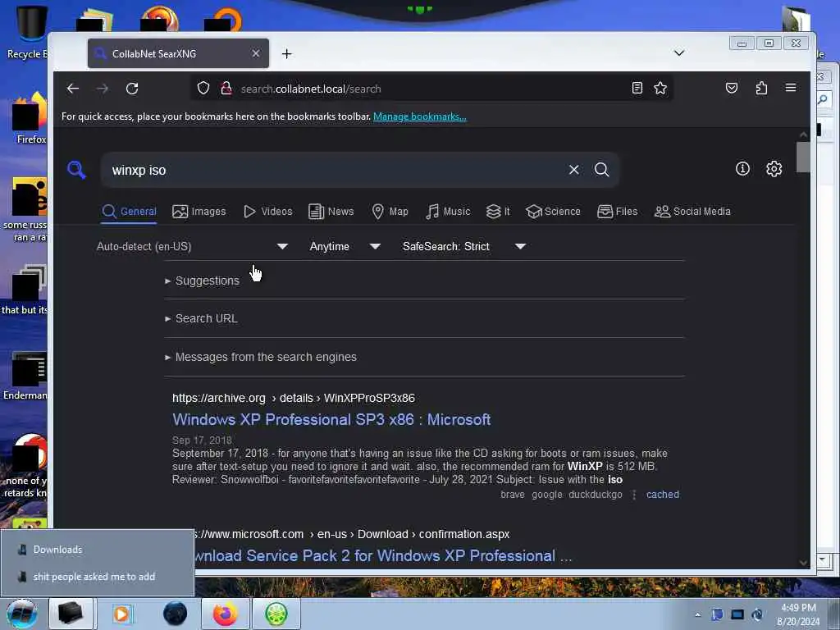Viewport: 840px width, 630px height.
Task: Open the SafeSearch: Strict dropdown
Action: [x=464, y=246]
